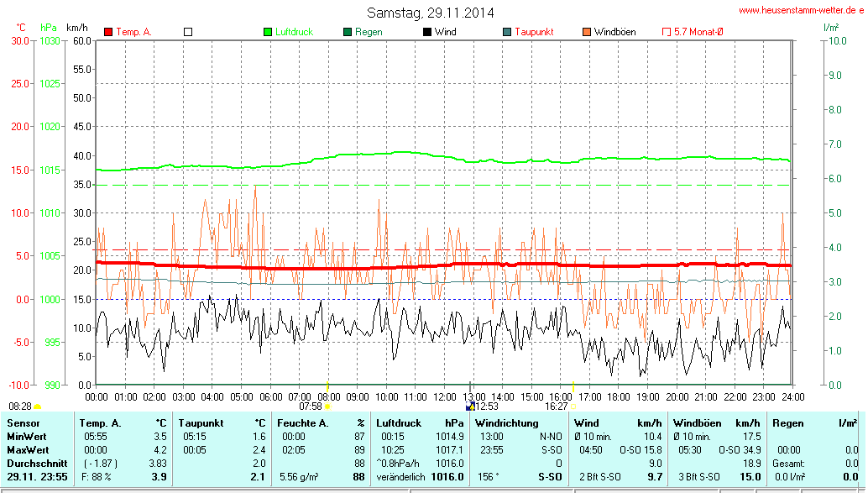Open the www.heusenstamm-wetter.de link

(801, 10)
